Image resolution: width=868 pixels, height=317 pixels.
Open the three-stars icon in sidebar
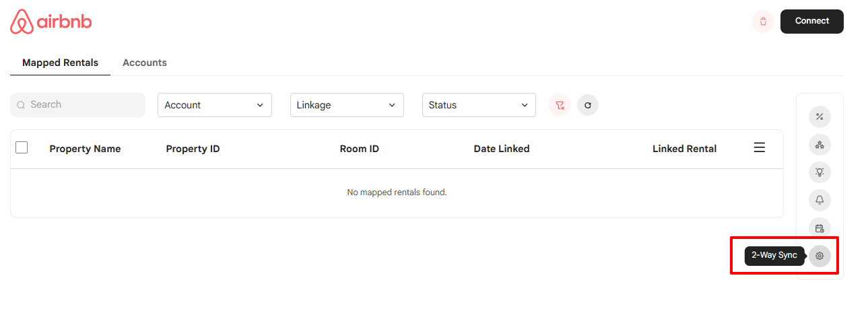click(820, 145)
